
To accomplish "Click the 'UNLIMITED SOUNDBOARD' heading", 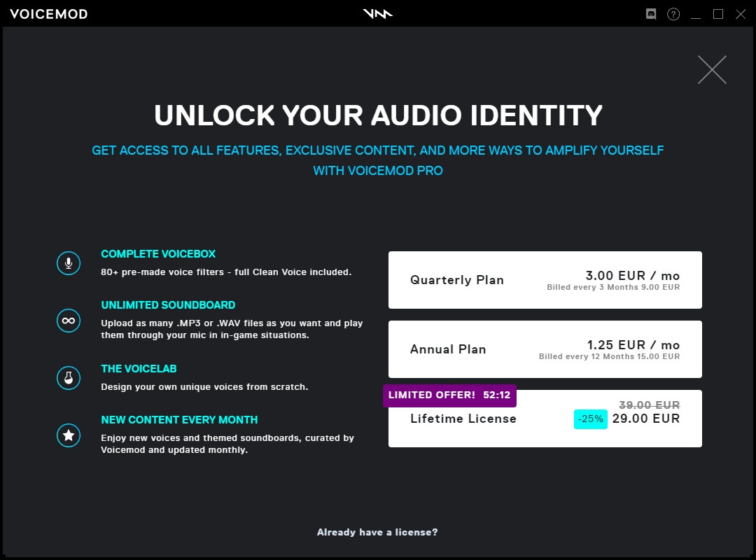I will tap(168, 305).
